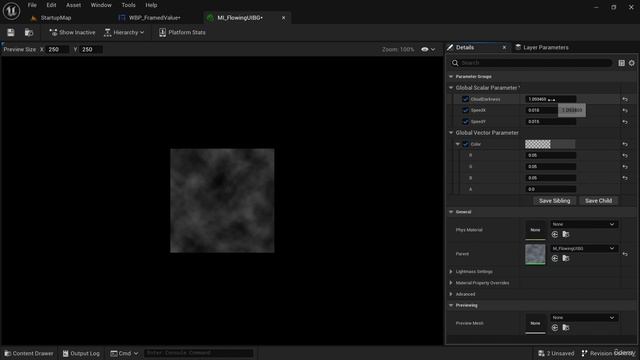This screenshot has height=360, width=640.
Task: Open the File menu
Action: (x=32, y=5)
